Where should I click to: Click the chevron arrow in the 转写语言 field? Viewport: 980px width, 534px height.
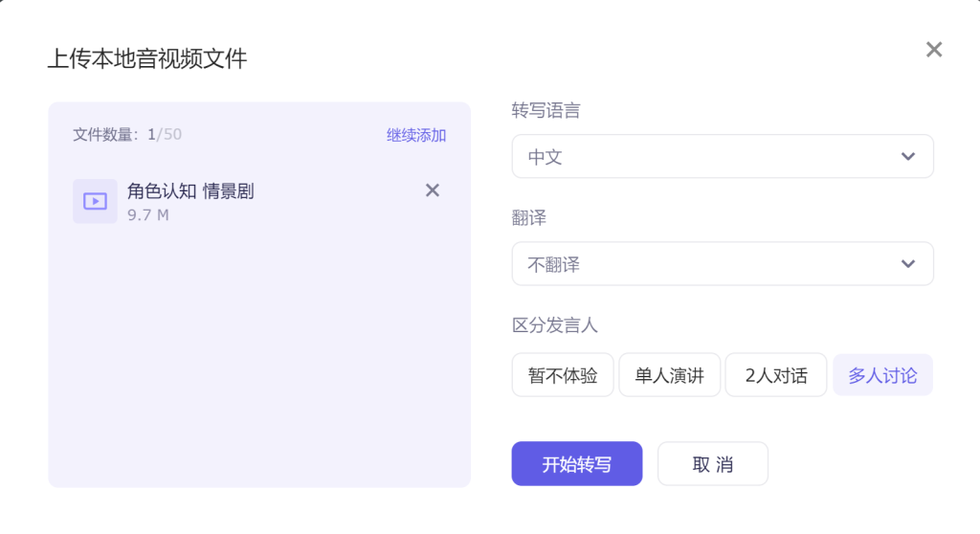[908, 157]
